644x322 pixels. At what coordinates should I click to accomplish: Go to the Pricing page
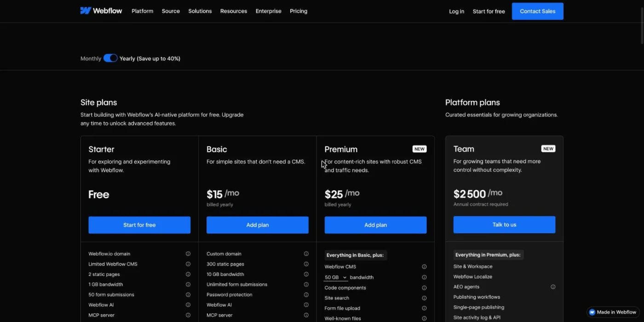299,11
